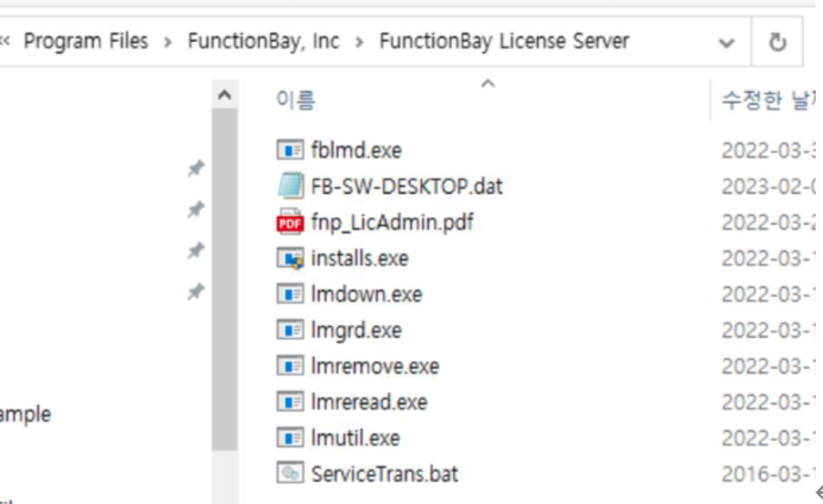Image resolution: width=823 pixels, height=504 pixels.
Task: Expand the chevron after FunctionBay, Inc
Action: 359,42
